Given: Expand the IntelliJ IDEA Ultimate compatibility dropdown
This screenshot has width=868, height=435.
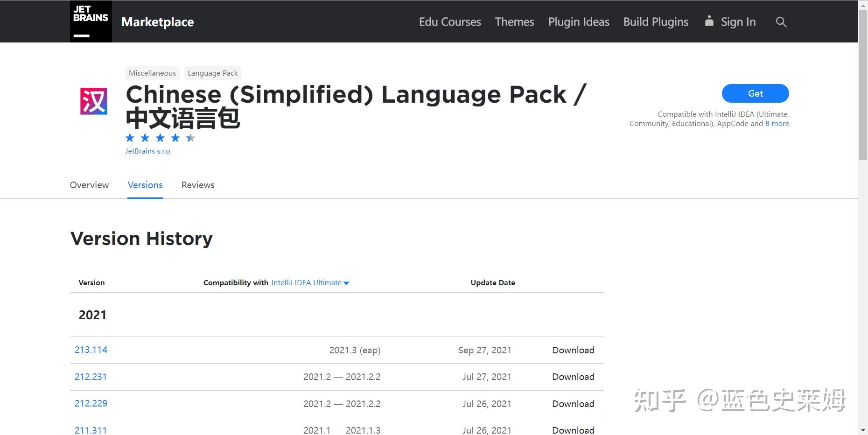Looking at the screenshot, I should pos(310,283).
